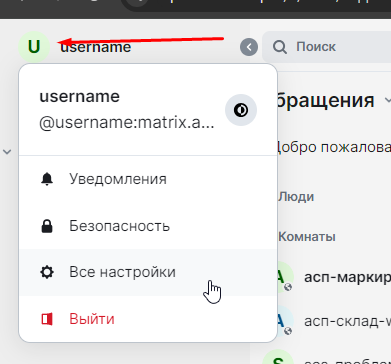Image resolution: width=391 pixels, height=364 pixels.
Task: Click the magnifier icon in search box
Action: pyautogui.click(x=280, y=47)
